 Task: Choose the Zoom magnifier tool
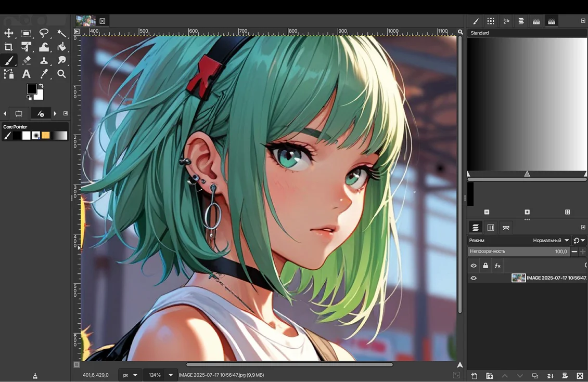pyautogui.click(x=62, y=74)
